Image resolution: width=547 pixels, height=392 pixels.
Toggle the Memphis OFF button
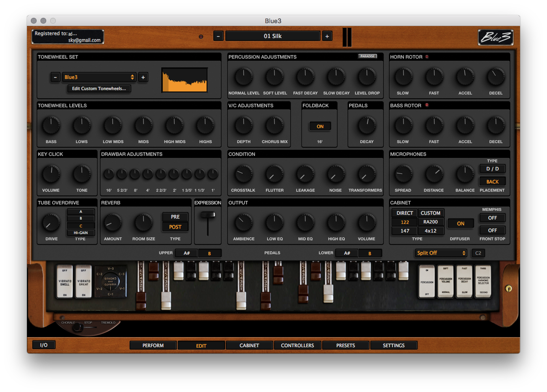point(492,218)
